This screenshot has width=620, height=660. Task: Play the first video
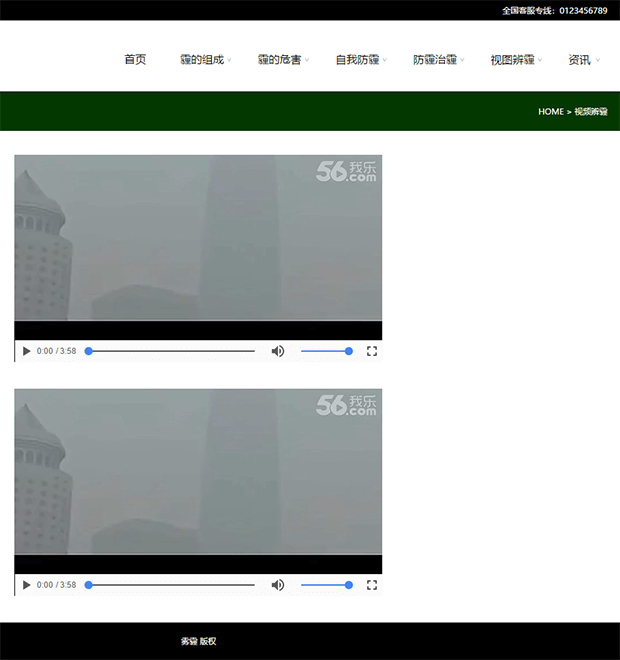point(27,351)
